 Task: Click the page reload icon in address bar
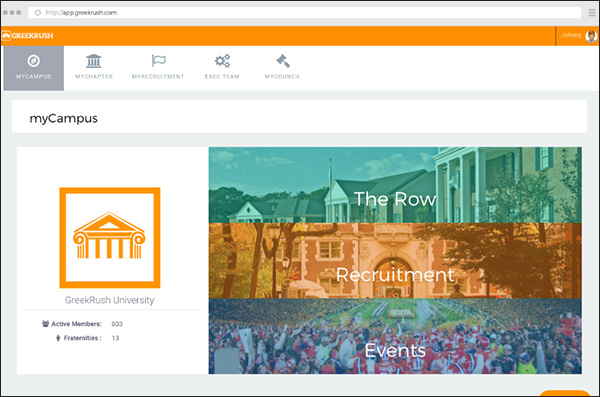[38, 13]
